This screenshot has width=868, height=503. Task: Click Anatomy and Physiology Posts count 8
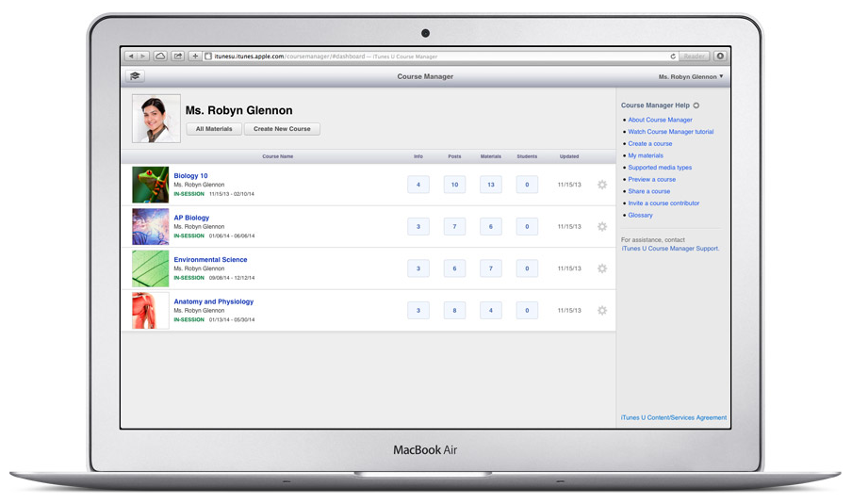pyautogui.click(x=454, y=311)
